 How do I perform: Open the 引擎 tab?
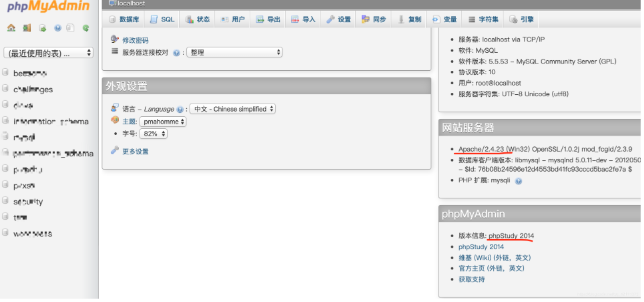pyautogui.click(x=521, y=19)
